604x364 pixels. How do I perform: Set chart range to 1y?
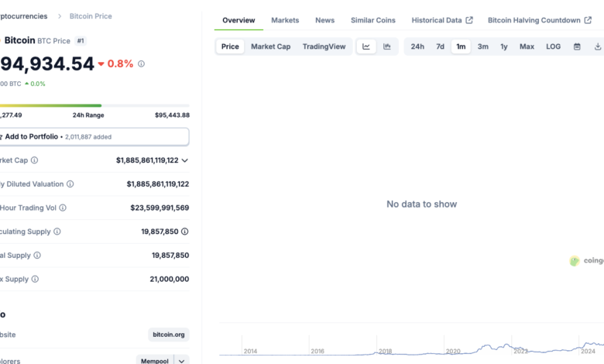click(504, 46)
